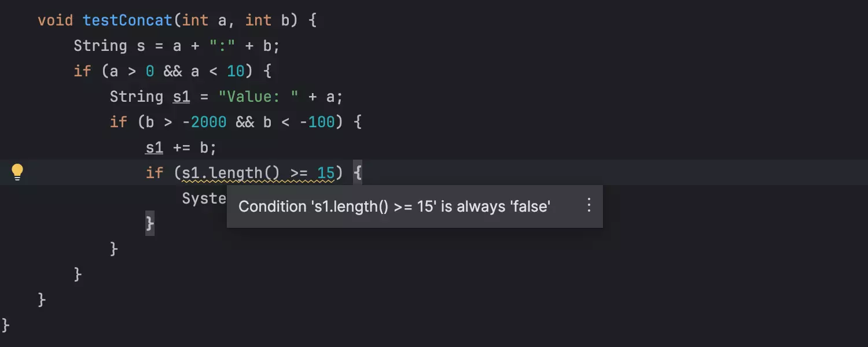The height and width of the screenshot is (347, 868).
Task: Click the int b parameter
Action: [x=266, y=20]
